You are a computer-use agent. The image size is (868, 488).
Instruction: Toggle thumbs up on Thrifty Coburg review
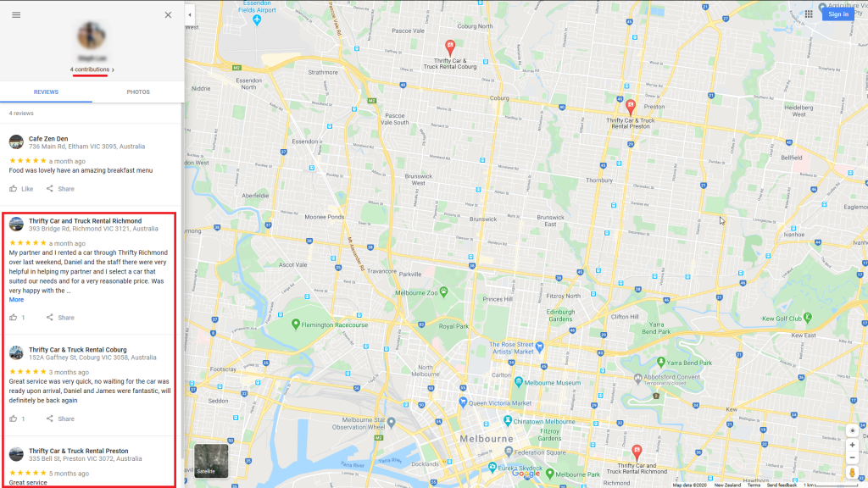[17, 419]
